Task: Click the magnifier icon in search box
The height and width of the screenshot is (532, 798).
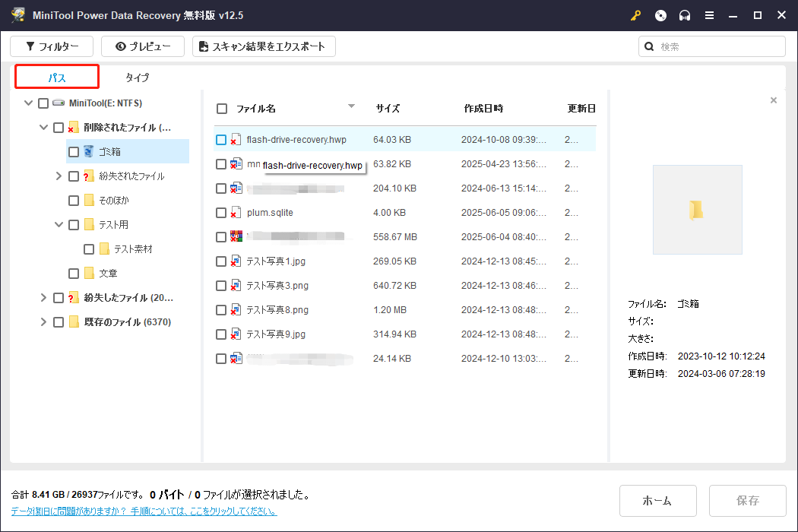Action: tap(649, 46)
